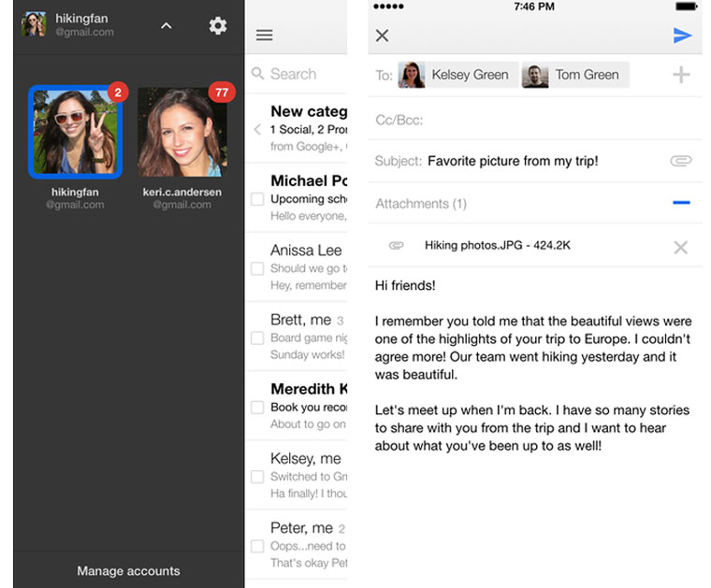Image resolution: width=711 pixels, height=588 pixels.
Task: Close the compose window with X
Action: (383, 36)
